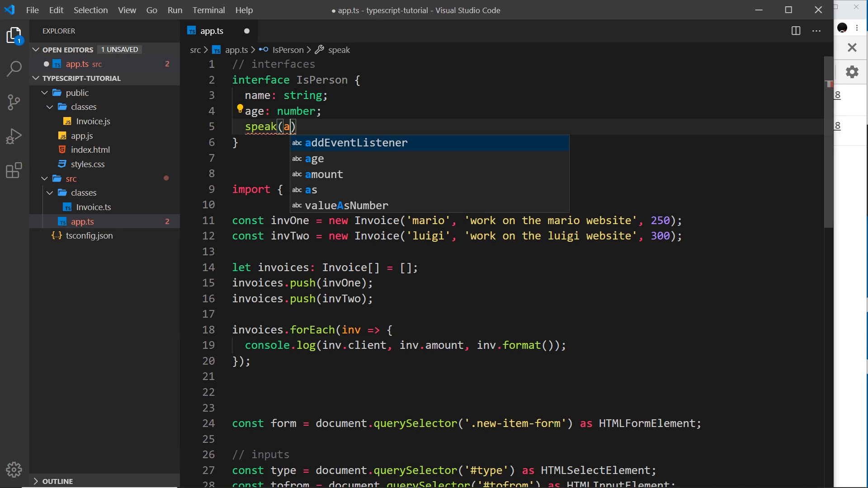Open the Search view icon
This screenshot has height=488, width=868.
tap(14, 69)
